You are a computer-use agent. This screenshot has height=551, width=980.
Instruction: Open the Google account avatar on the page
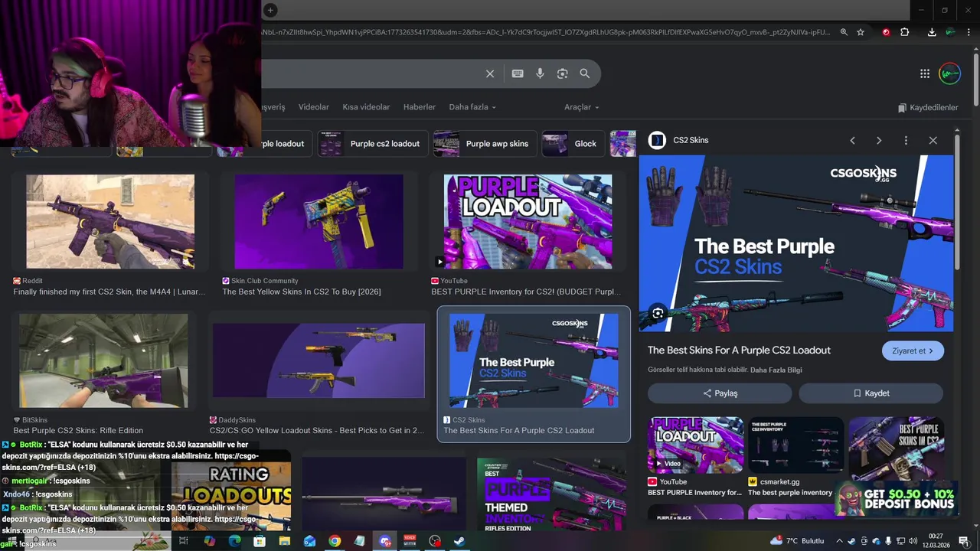coord(949,73)
